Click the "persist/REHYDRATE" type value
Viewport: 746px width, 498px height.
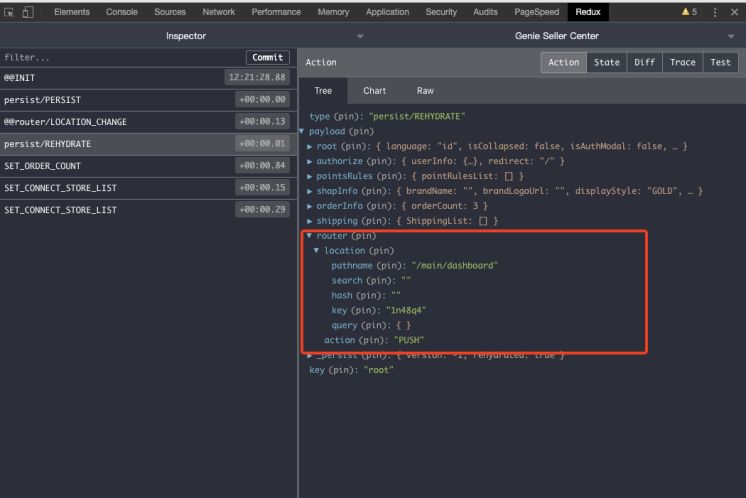[417, 117]
